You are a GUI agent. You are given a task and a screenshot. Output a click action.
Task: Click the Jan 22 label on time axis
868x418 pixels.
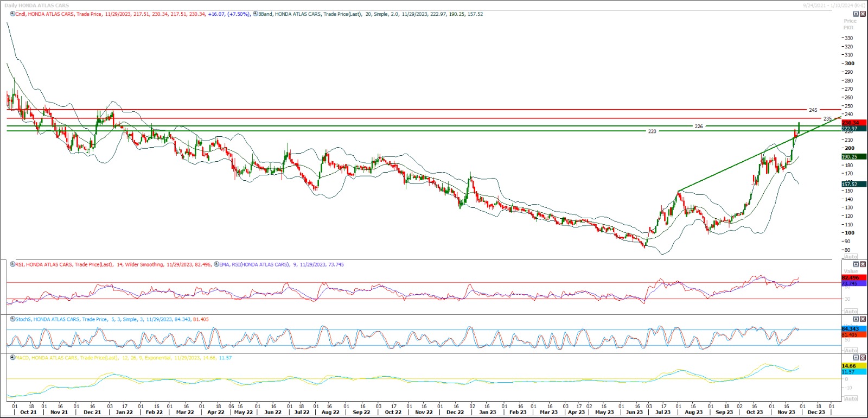click(x=124, y=412)
